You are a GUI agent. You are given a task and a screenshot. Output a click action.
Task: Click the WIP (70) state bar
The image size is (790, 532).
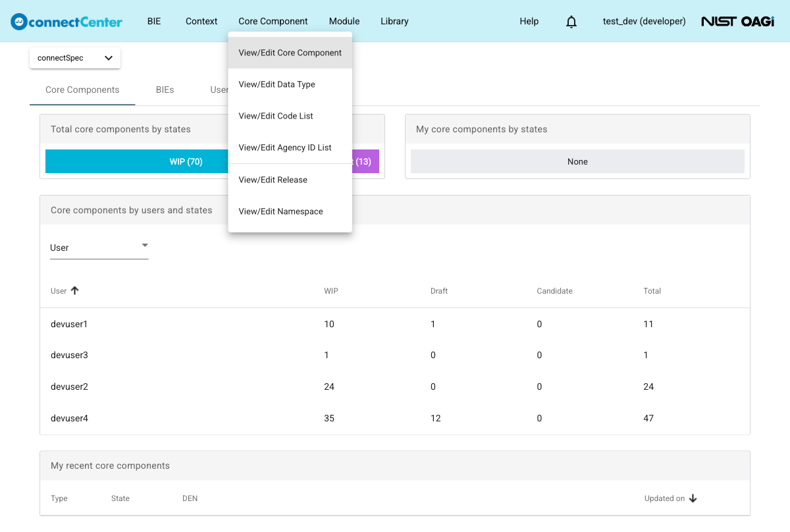click(136, 161)
